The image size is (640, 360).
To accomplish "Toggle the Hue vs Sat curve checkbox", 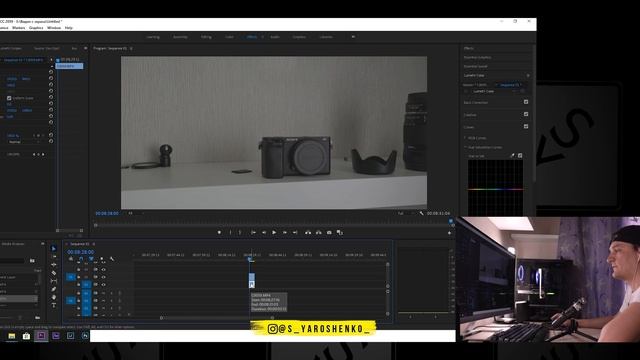I will coord(520,156).
